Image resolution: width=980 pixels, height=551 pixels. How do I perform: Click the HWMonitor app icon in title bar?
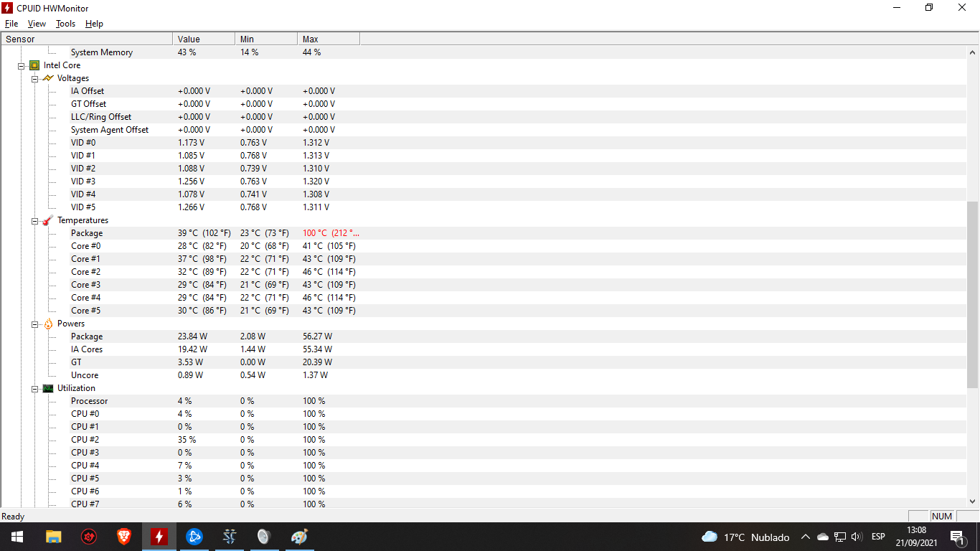(8, 8)
